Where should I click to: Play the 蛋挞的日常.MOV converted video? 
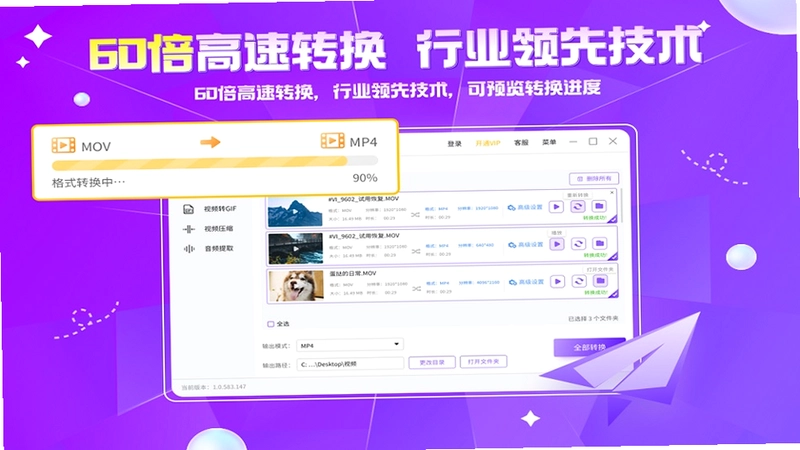[557, 281]
